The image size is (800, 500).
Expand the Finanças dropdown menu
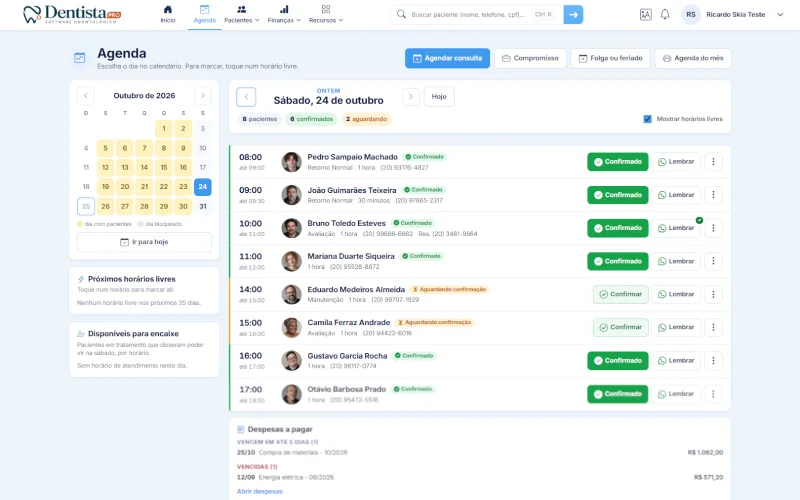[284, 14]
